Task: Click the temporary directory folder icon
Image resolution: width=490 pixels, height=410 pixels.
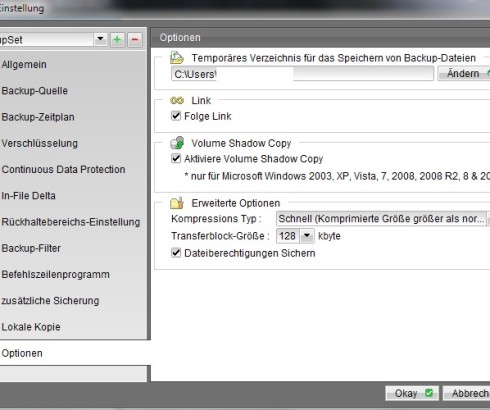Action: click(x=177, y=58)
